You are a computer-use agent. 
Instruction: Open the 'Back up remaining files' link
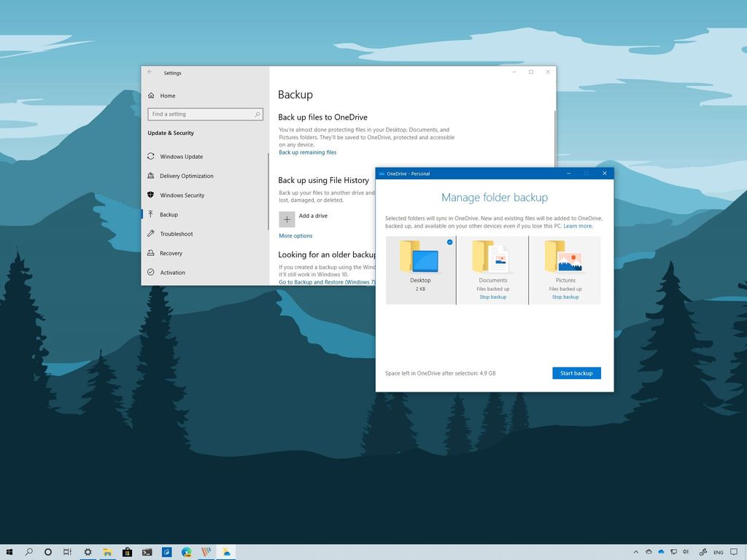[307, 152]
